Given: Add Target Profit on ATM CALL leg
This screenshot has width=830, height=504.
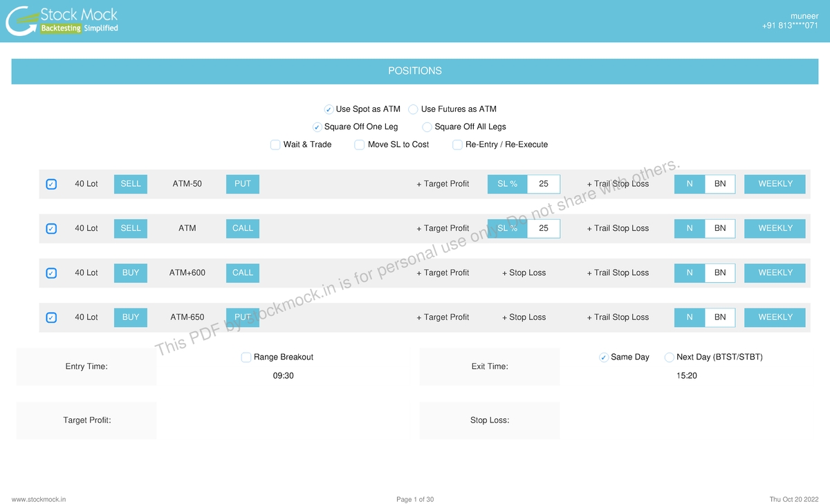Looking at the screenshot, I should pos(443,228).
